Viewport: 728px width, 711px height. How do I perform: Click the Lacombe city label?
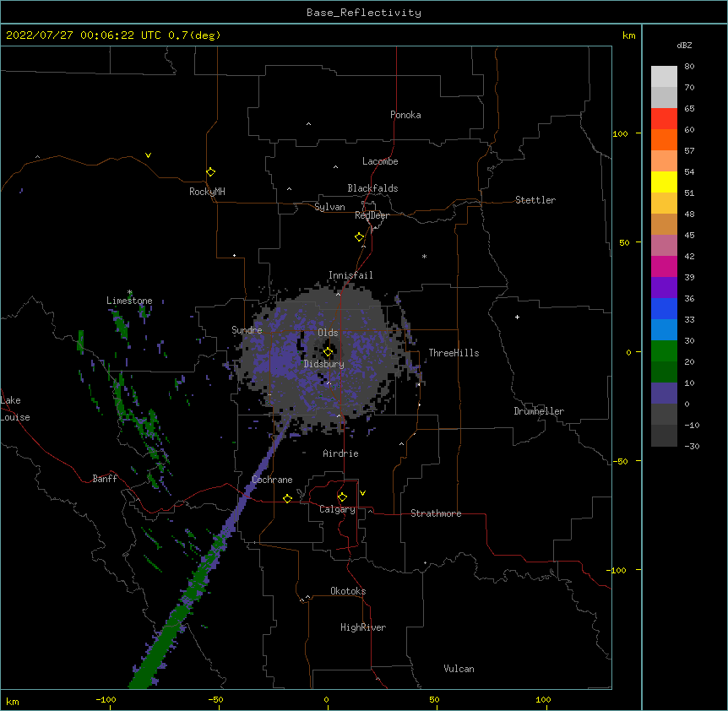pos(380,161)
